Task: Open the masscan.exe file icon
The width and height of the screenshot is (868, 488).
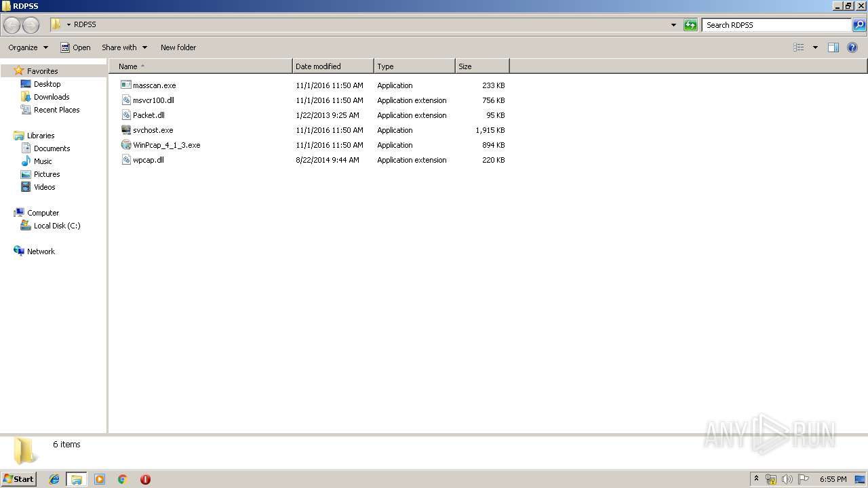Action: pos(126,85)
